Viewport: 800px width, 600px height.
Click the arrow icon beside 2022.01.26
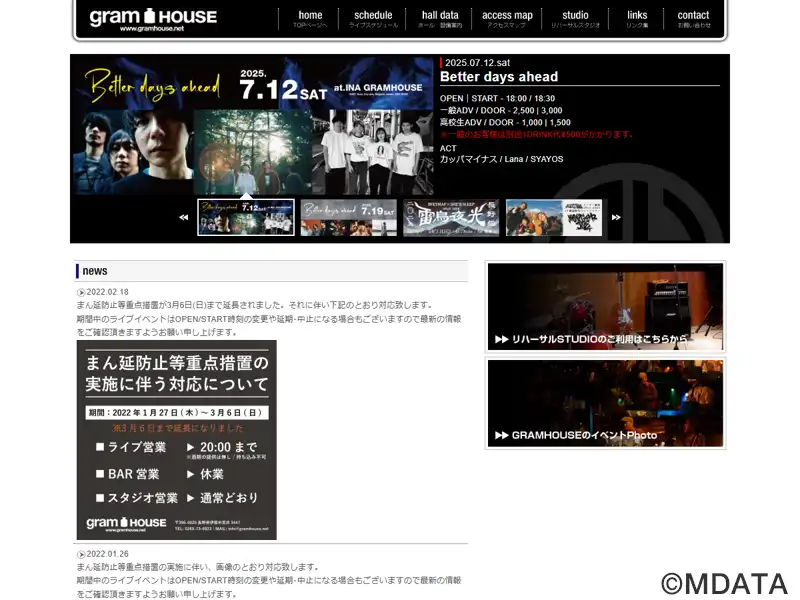81,554
